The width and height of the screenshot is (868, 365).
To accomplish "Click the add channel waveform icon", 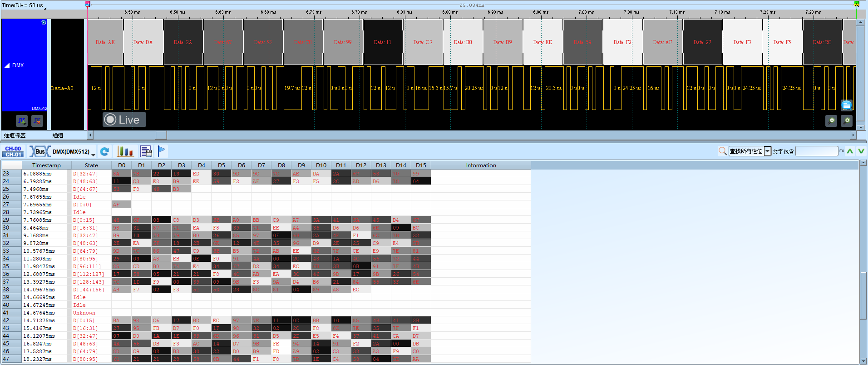I will pyautogui.click(x=22, y=121).
